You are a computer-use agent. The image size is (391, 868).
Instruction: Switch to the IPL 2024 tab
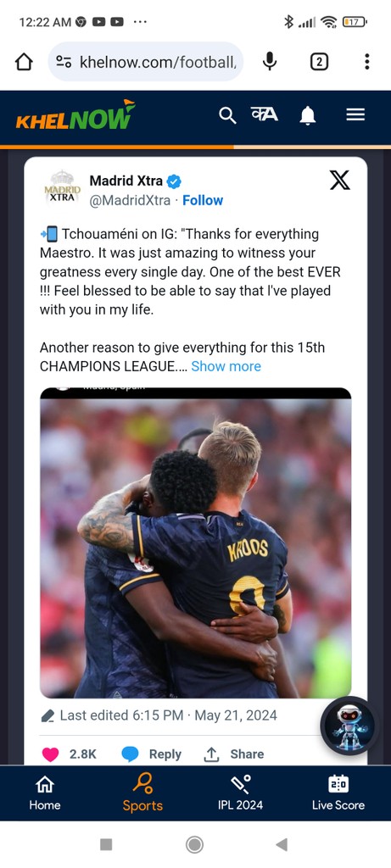240,793
